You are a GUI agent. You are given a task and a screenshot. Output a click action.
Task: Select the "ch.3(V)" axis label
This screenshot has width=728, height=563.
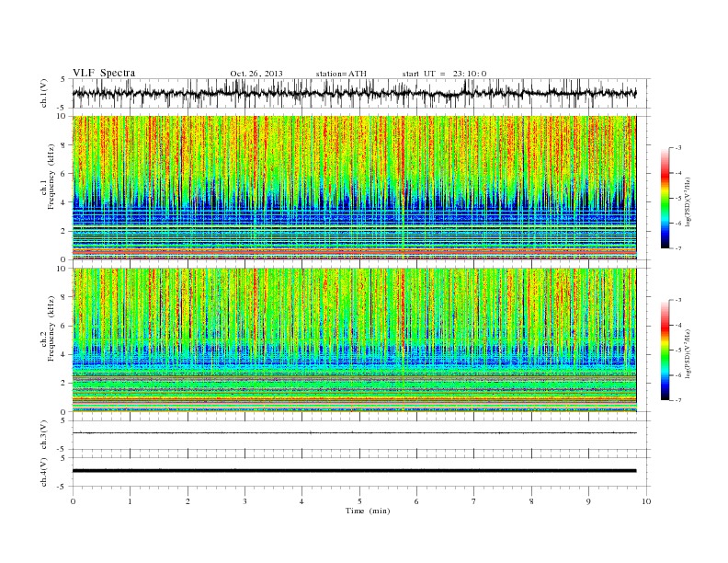(x=44, y=435)
